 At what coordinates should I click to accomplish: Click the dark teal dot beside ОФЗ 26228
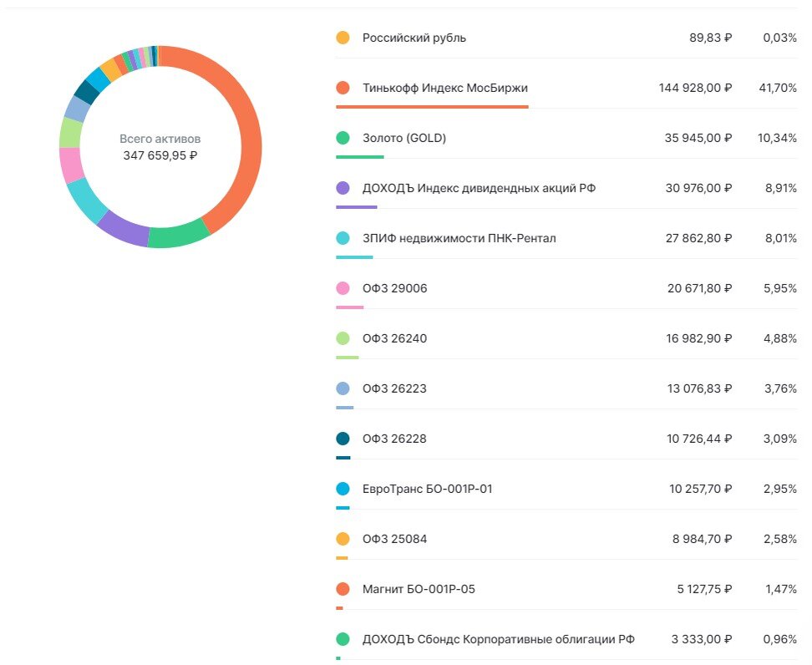coord(343,439)
